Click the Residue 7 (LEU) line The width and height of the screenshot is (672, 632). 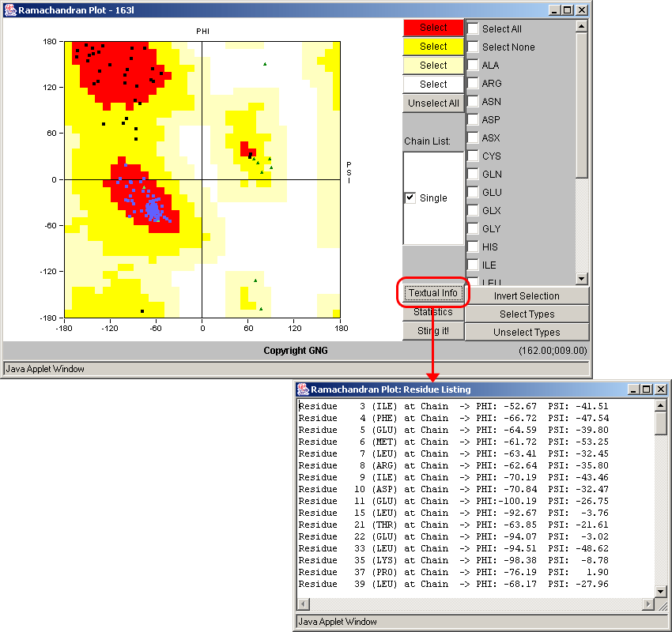pyautogui.click(x=454, y=453)
